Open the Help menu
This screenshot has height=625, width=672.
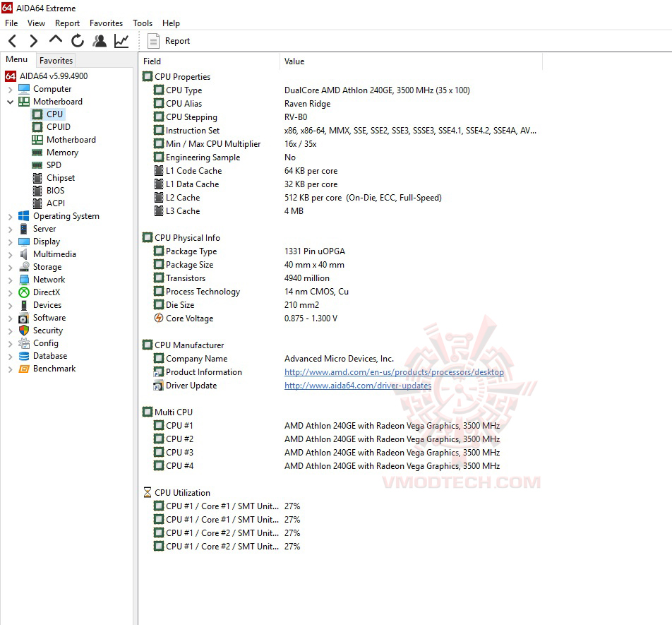coord(171,23)
